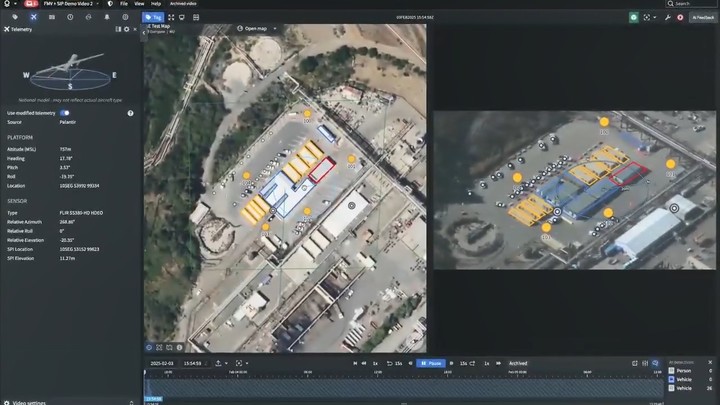This screenshot has width=720, height=405.
Task: Toggle the first Vehicle detection checkbox
Action: pos(672,380)
